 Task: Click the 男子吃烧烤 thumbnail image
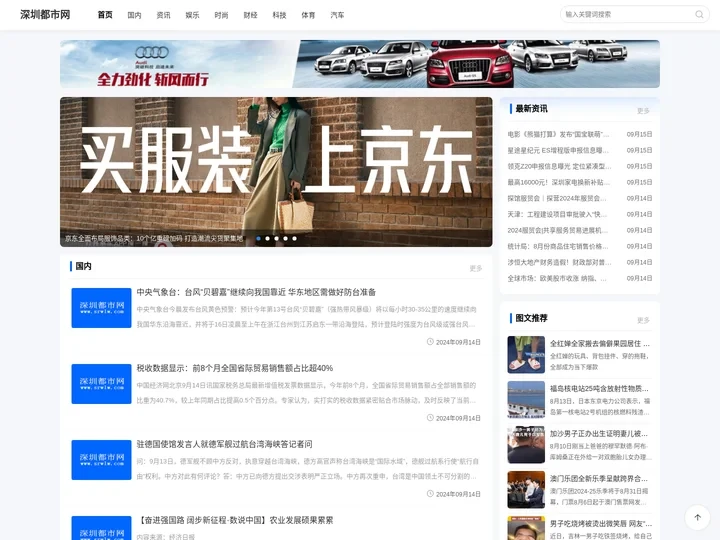pos(526,528)
